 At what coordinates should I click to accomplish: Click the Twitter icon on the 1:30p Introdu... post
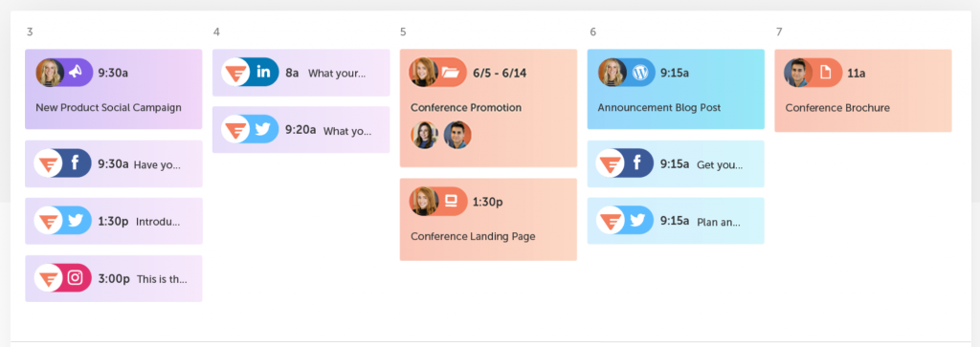click(76, 220)
